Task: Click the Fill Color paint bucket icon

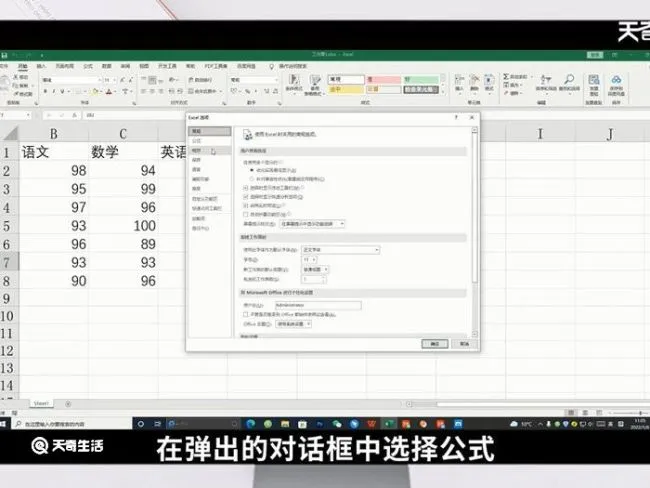Action: pyautogui.click(x=95, y=91)
